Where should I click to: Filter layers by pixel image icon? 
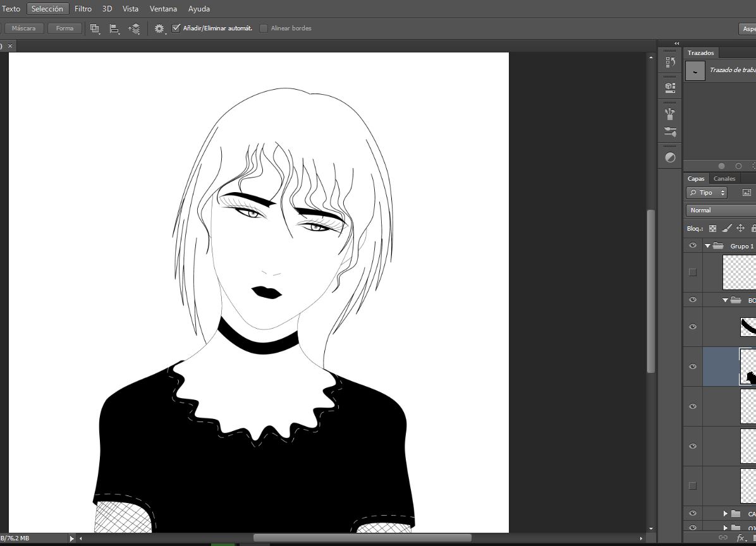[x=747, y=193]
